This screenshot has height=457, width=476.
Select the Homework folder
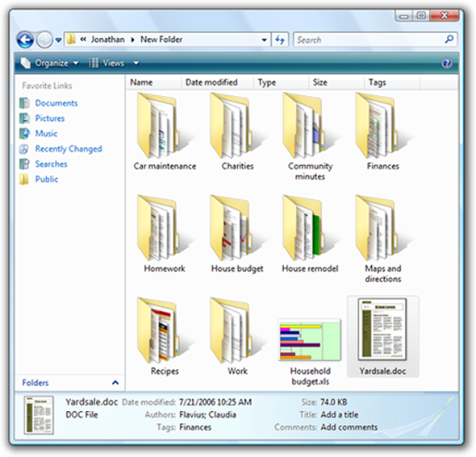click(165, 234)
